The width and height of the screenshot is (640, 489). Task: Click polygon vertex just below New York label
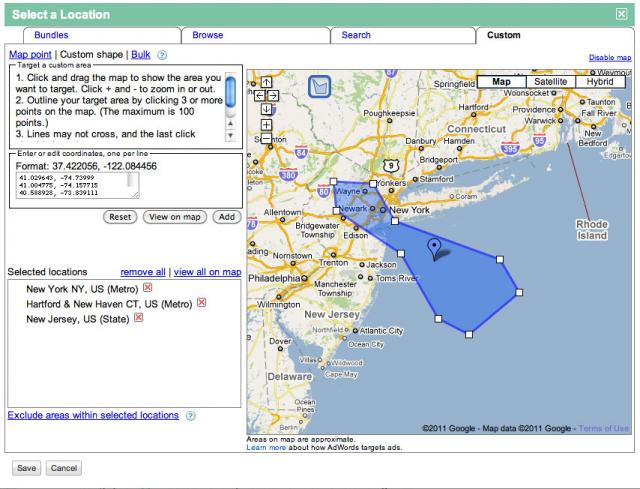click(395, 221)
